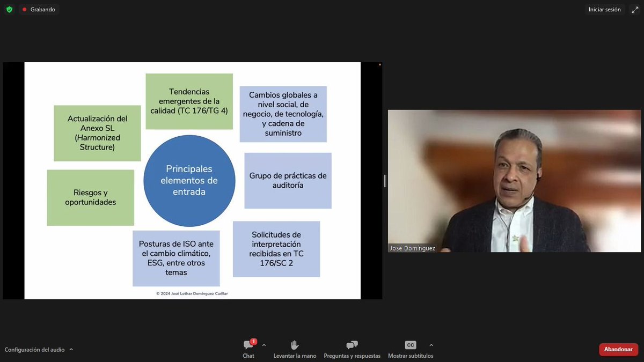Click José Domínguez's video thumbnail

[514, 181]
